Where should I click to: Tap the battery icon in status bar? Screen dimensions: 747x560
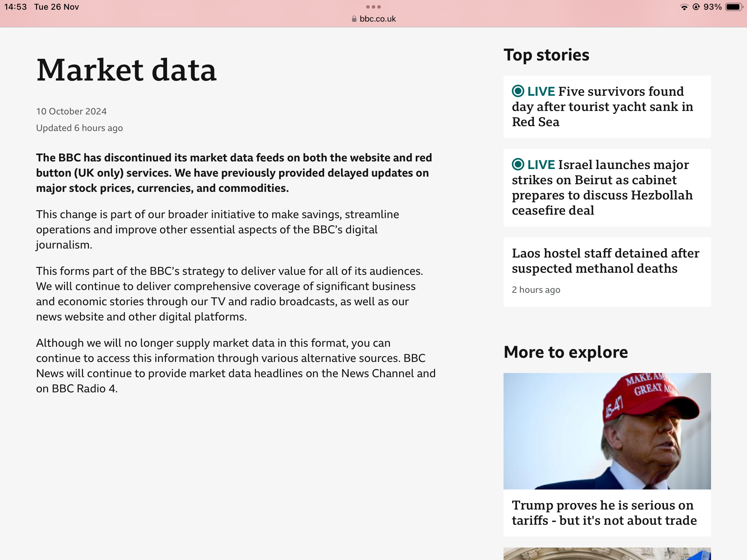pos(734,7)
